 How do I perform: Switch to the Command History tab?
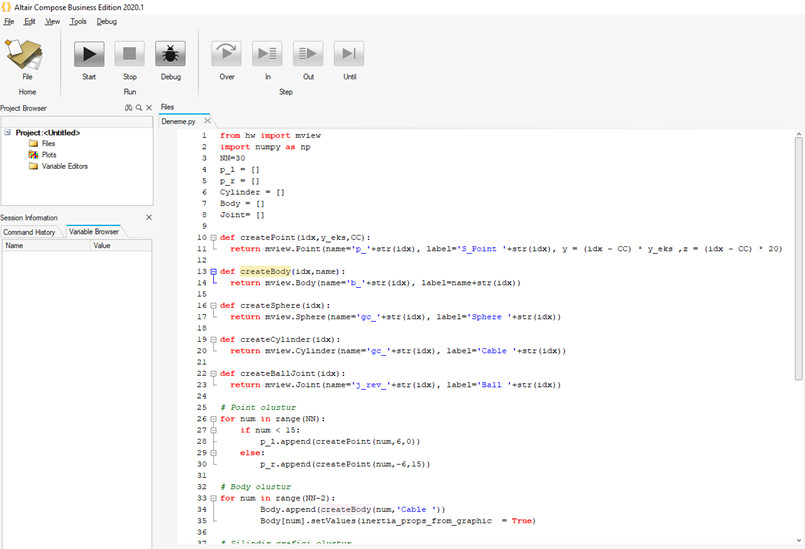(x=31, y=232)
